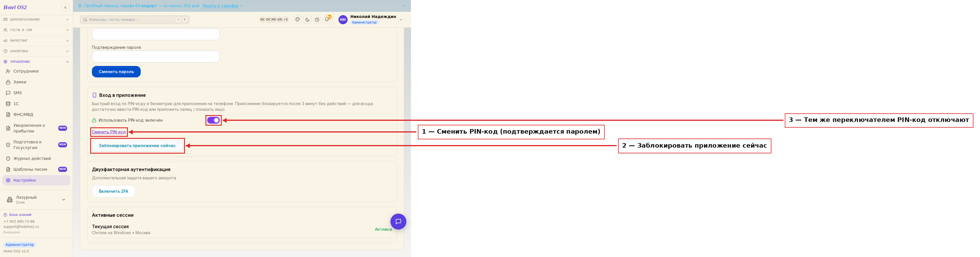This screenshot has height=257, width=980.
Task: Open the Лазурный hotel selector dropdown
Action: (x=36, y=200)
